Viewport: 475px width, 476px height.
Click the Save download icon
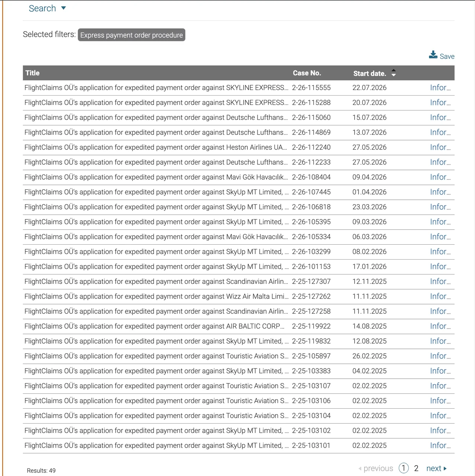(x=433, y=55)
